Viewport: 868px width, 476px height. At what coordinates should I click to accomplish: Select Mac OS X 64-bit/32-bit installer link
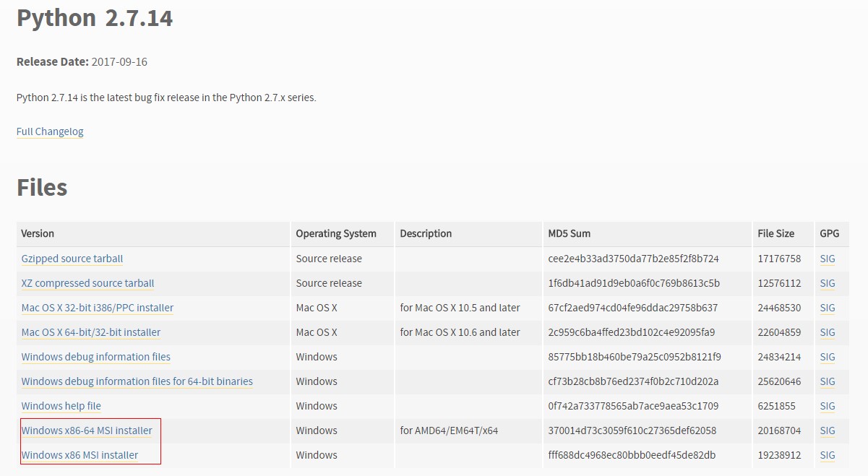click(91, 332)
